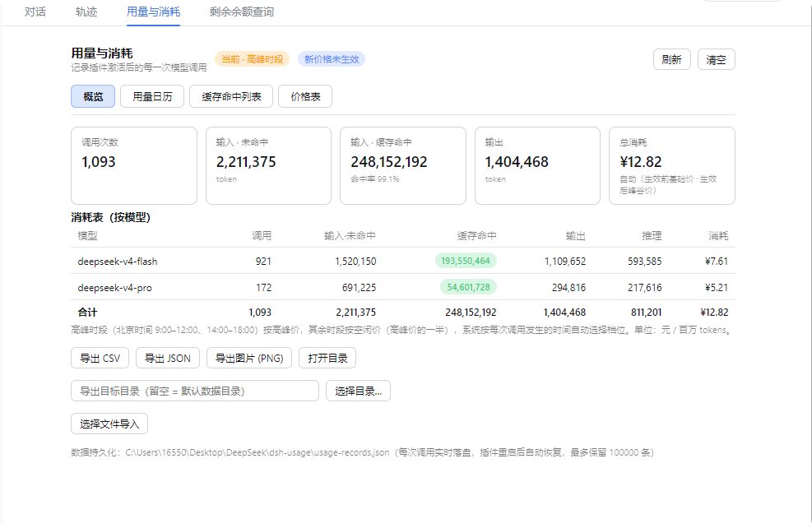Click the 输出 table column header
The height and width of the screenshot is (528, 812).
576,236
